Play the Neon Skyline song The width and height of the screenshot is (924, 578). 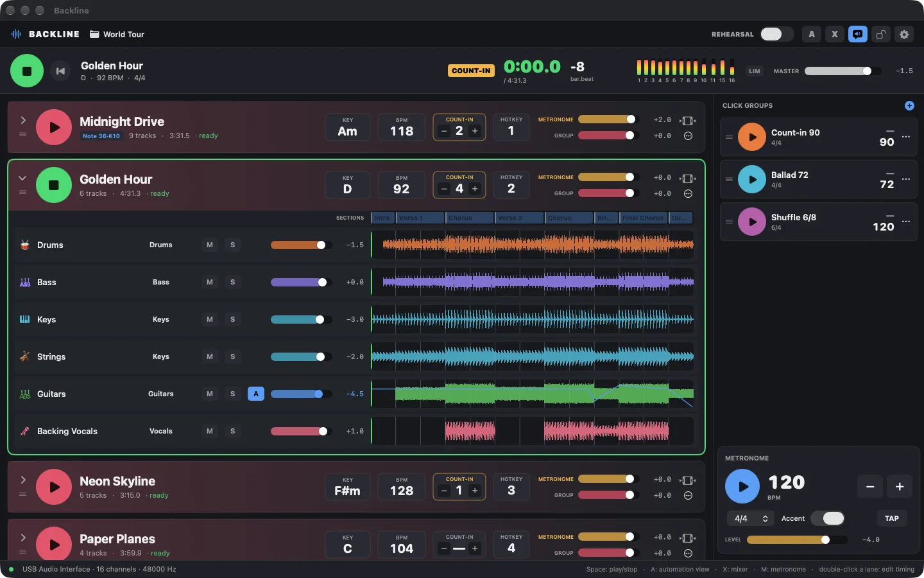click(54, 487)
